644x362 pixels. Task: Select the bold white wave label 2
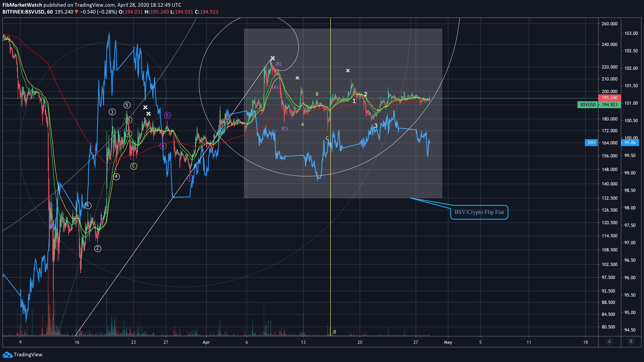[366, 94]
